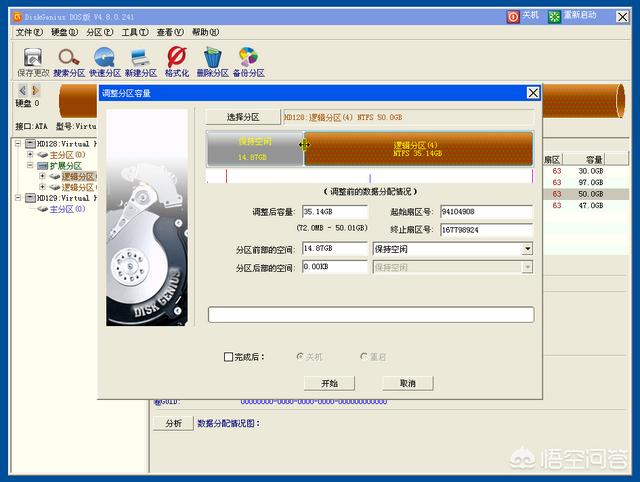Click the green restart (重新启动) icon
Viewport: 640px width, 482px height.
coord(554,17)
